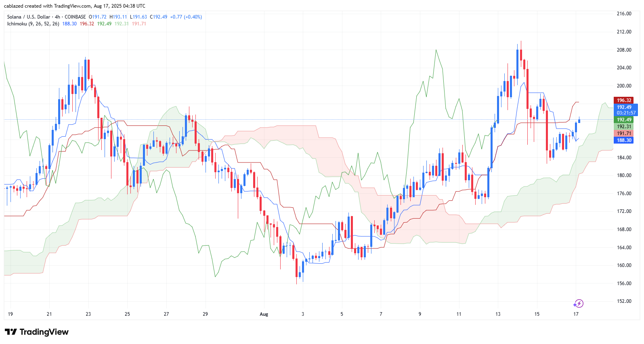644x344 pixels.
Task: Click the TradingView logo icon
Action: (11, 332)
